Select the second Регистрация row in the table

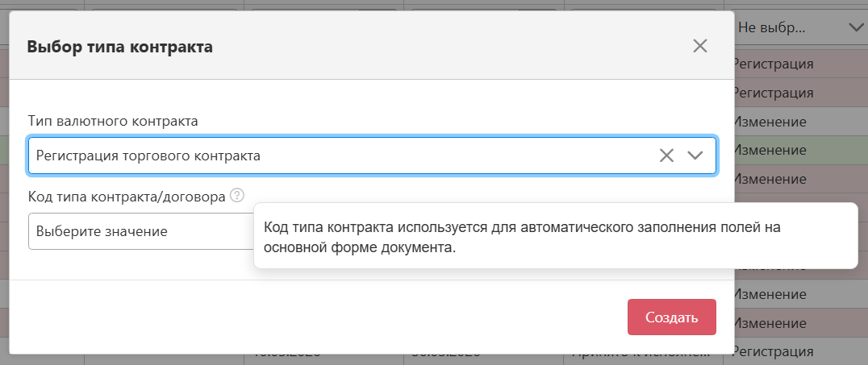point(773,93)
